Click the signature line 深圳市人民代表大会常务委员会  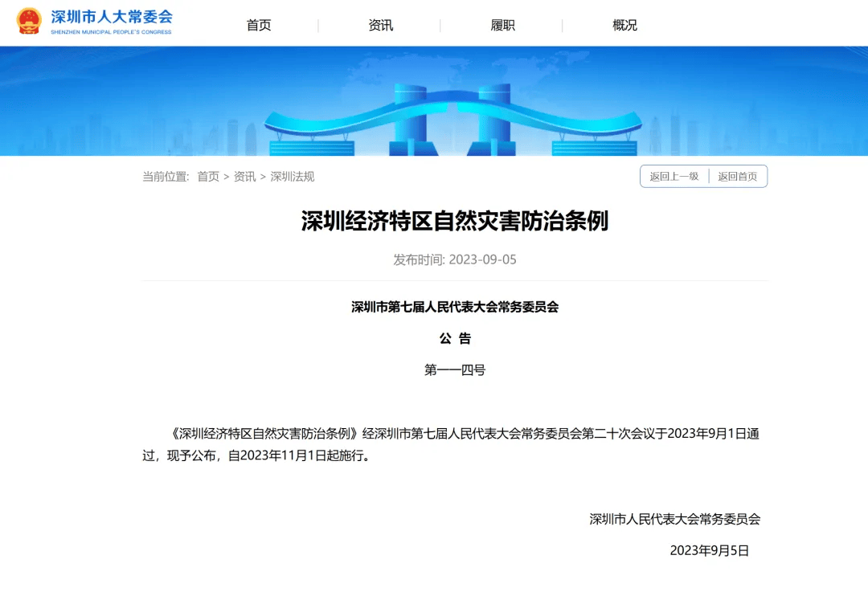pos(674,520)
